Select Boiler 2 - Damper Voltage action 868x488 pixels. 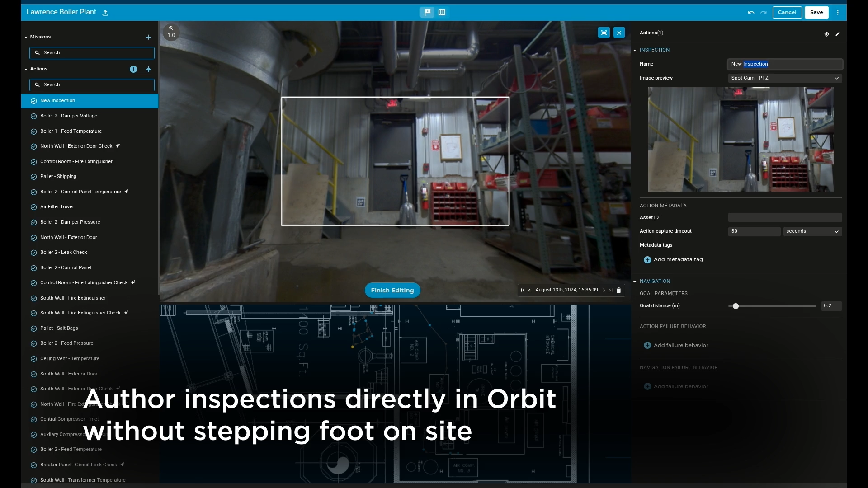click(x=69, y=116)
